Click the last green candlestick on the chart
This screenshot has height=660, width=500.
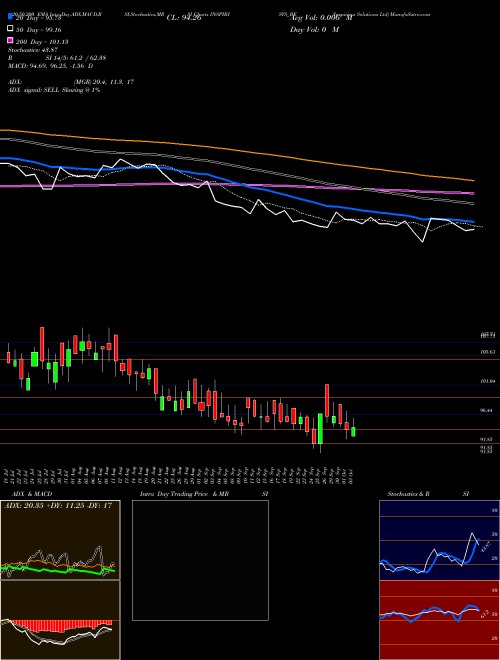tap(353, 431)
